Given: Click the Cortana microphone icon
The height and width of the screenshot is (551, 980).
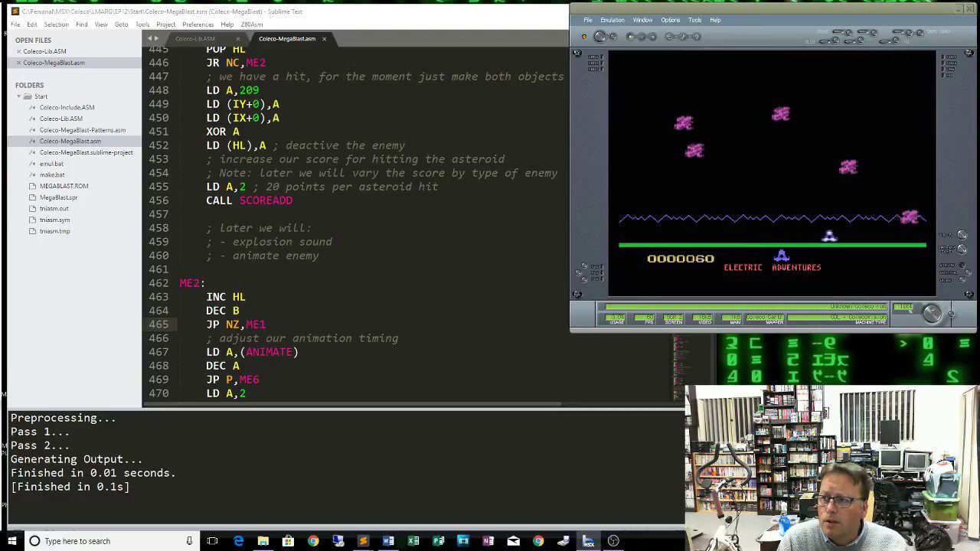Looking at the screenshot, I should click(x=190, y=541).
